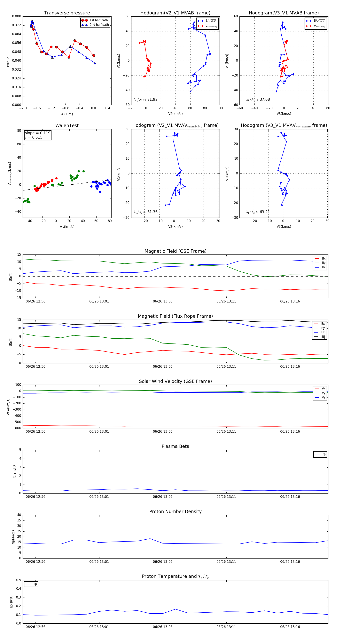The width and height of the screenshot is (351, 644).
Task: Click the 'Vz' legend entry in solar wind plot
Action: 320,398
